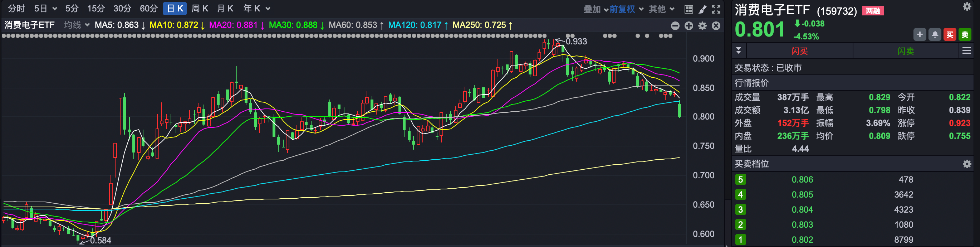
Task: Open the hamburger menu beside 闪卖
Action: (967, 50)
